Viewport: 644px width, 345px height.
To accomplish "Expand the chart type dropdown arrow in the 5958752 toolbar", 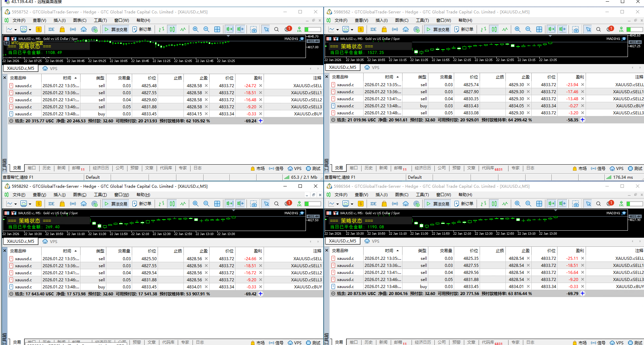I will (x=15, y=30).
